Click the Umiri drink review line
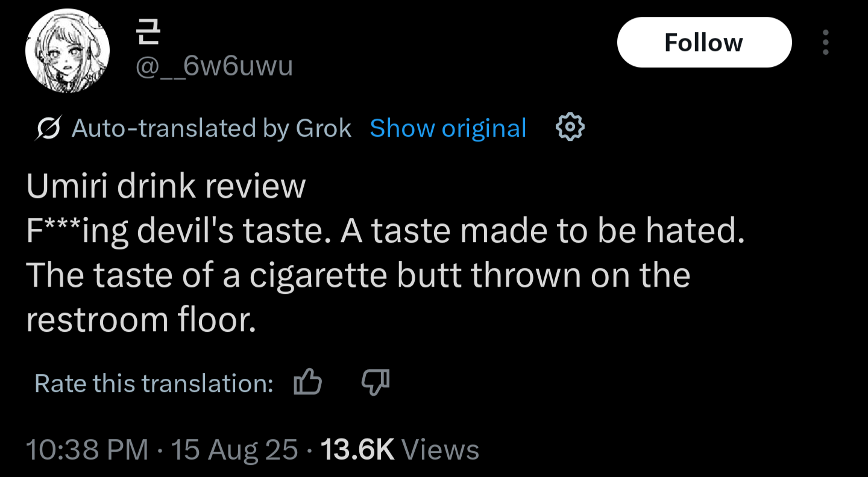The image size is (868, 477). [x=166, y=187]
